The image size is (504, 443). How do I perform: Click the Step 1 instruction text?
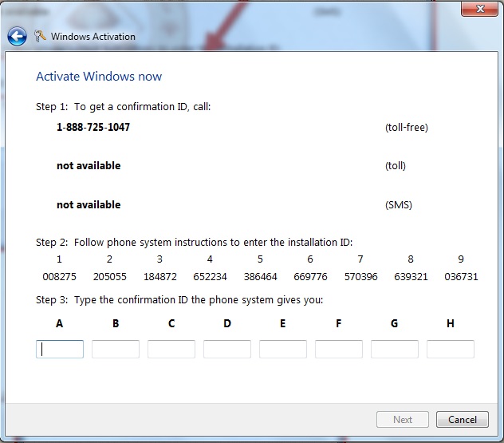tap(123, 107)
